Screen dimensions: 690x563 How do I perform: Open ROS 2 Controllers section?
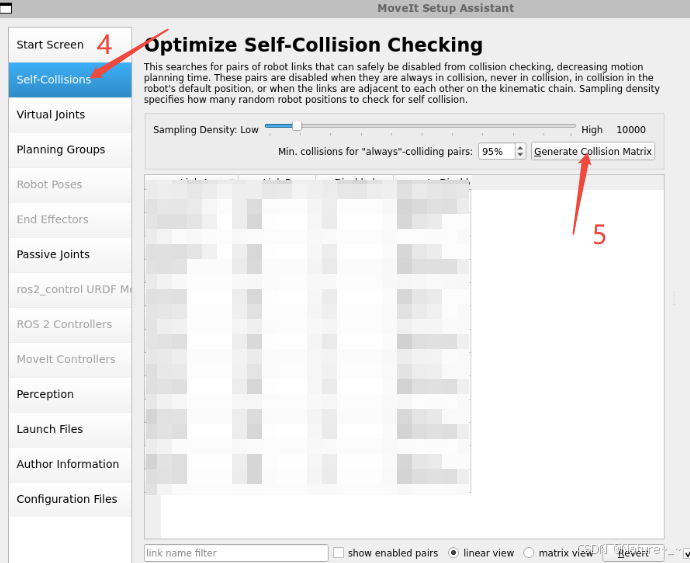click(70, 324)
